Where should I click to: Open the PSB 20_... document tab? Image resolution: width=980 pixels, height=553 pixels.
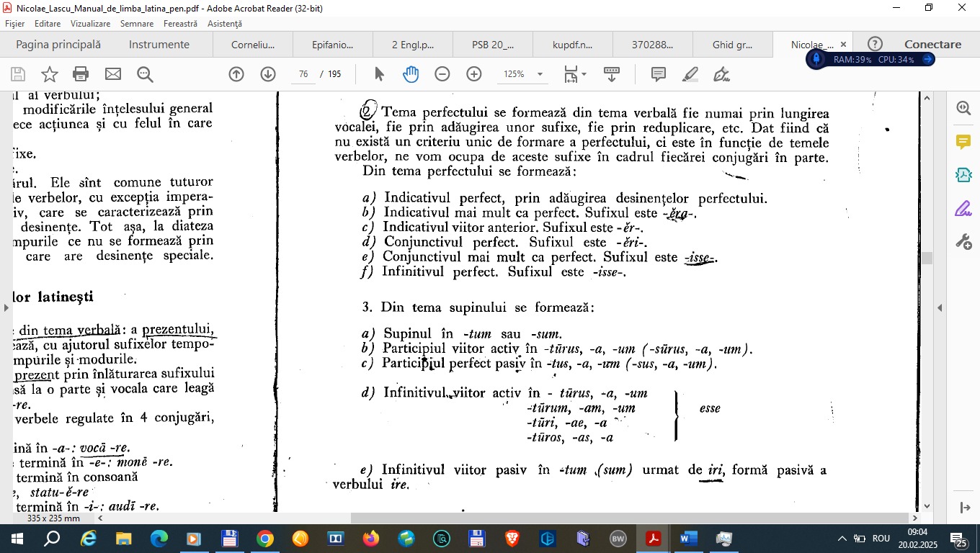[493, 45]
